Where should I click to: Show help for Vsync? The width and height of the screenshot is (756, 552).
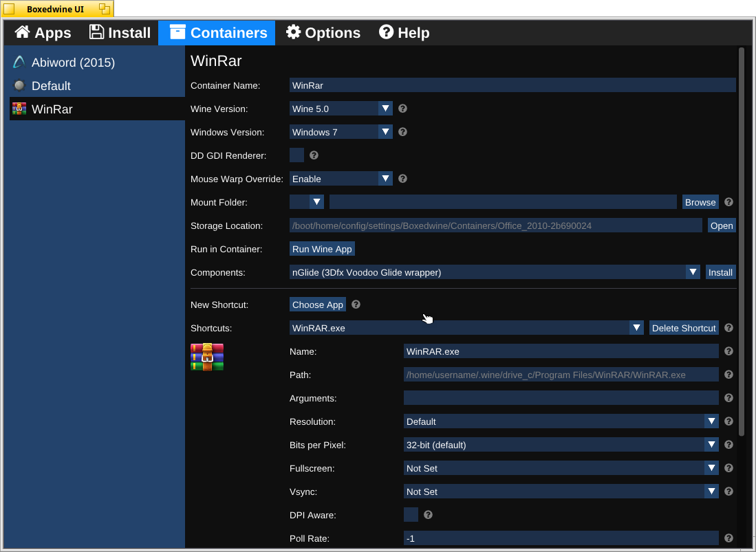point(728,492)
